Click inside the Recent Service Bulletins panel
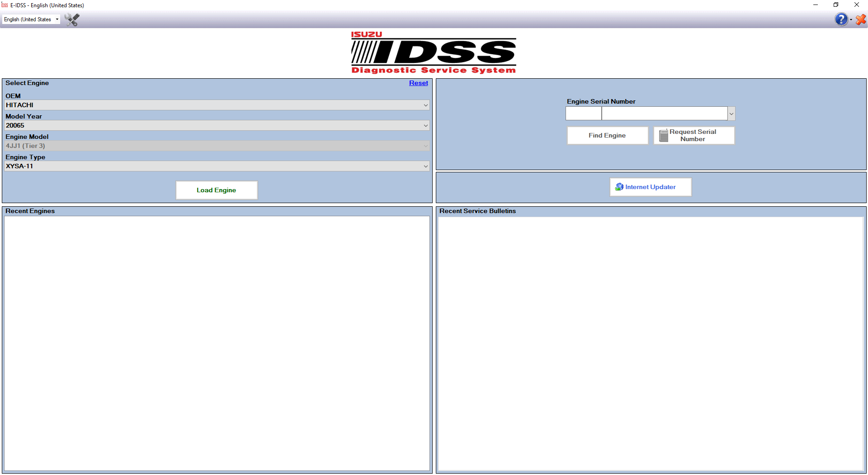The height and width of the screenshot is (475, 868). [x=651, y=343]
